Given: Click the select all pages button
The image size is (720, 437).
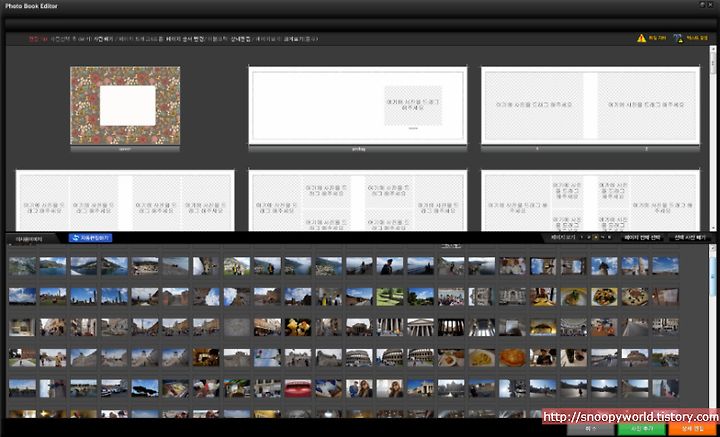Looking at the screenshot, I should [643, 237].
